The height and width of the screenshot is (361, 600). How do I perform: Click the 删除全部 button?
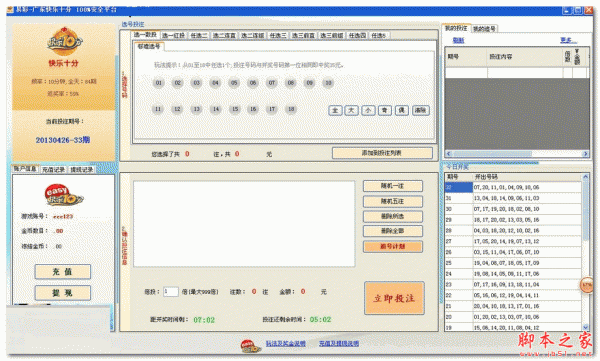click(393, 231)
